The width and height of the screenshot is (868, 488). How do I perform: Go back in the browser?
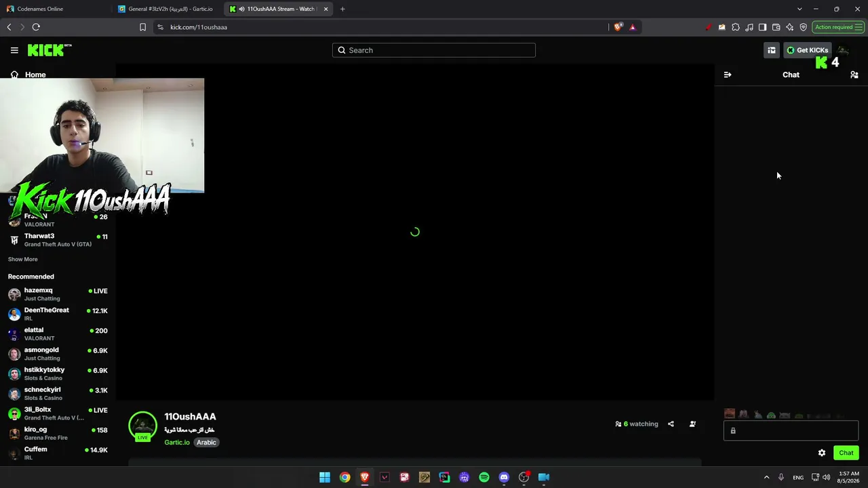(x=9, y=27)
